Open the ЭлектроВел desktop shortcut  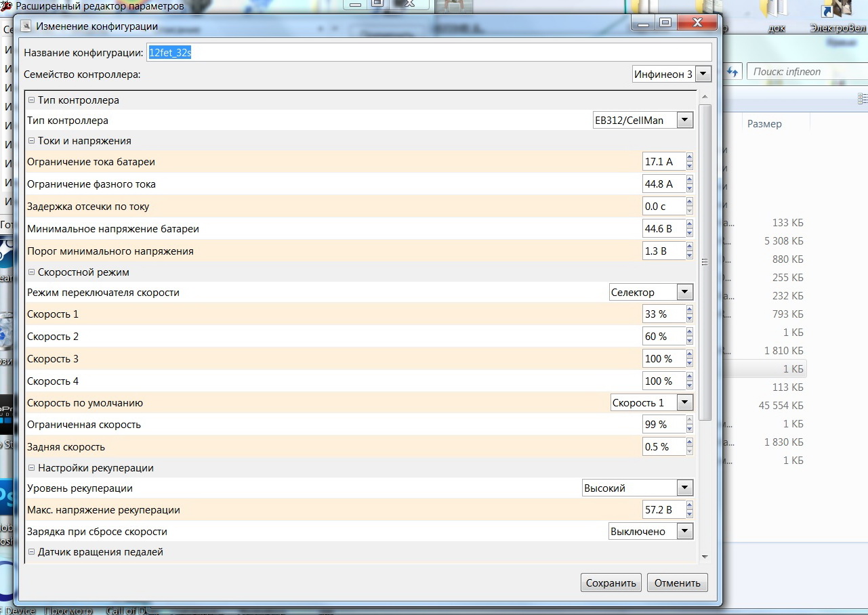coord(838,15)
